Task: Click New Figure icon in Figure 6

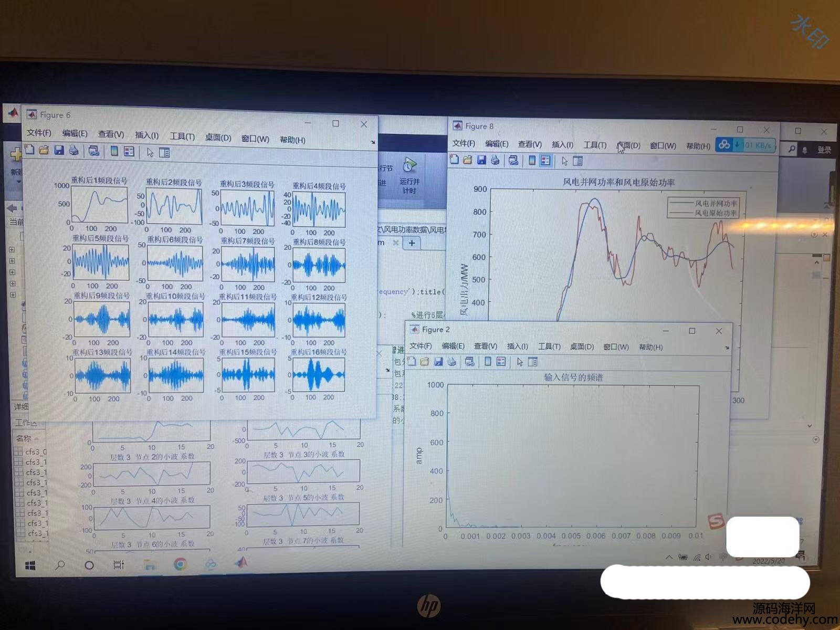Action: [29, 150]
